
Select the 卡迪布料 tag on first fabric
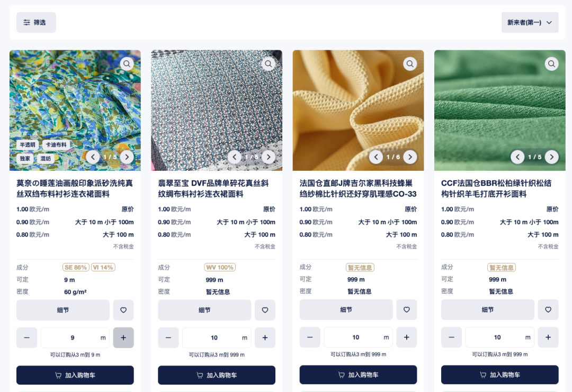click(x=56, y=144)
